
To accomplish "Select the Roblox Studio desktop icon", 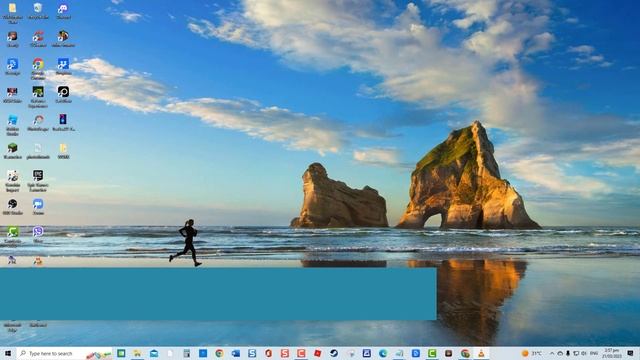I will point(13,124).
